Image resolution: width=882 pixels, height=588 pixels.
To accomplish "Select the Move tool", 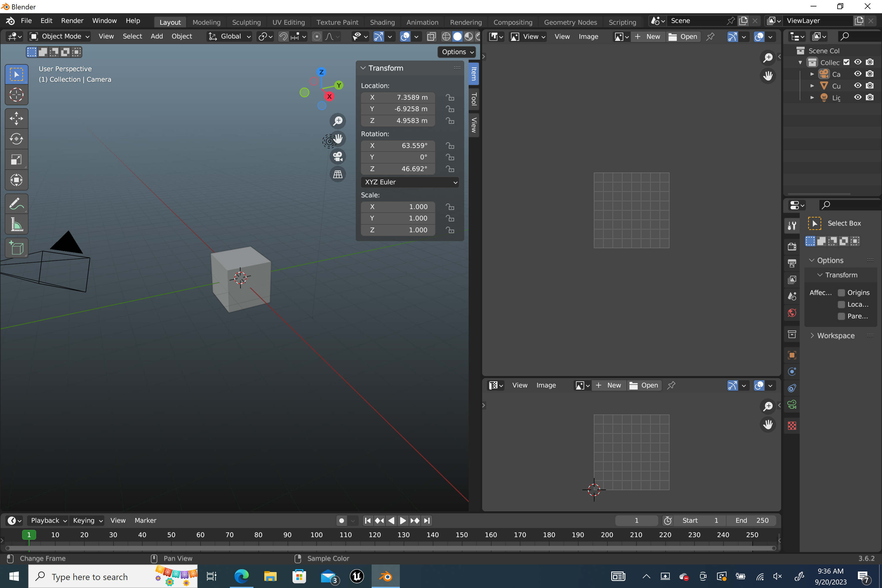I will [x=16, y=118].
